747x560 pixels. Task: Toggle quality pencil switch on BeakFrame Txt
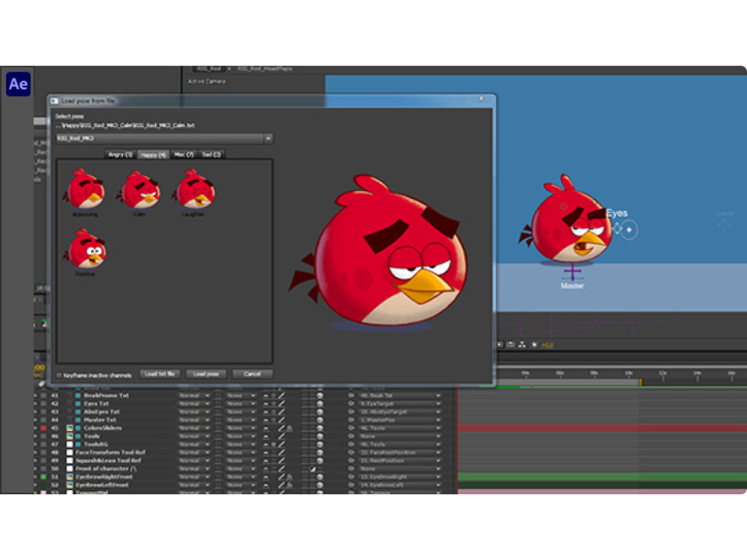tap(281, 396)
